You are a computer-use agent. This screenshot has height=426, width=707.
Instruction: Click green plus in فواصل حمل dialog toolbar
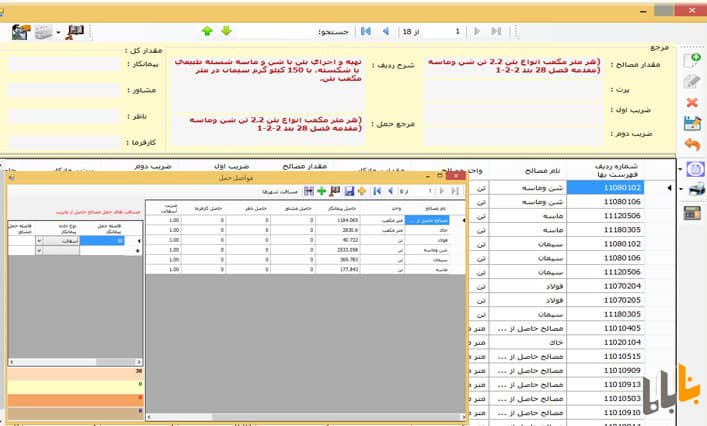tap(321, 191)
